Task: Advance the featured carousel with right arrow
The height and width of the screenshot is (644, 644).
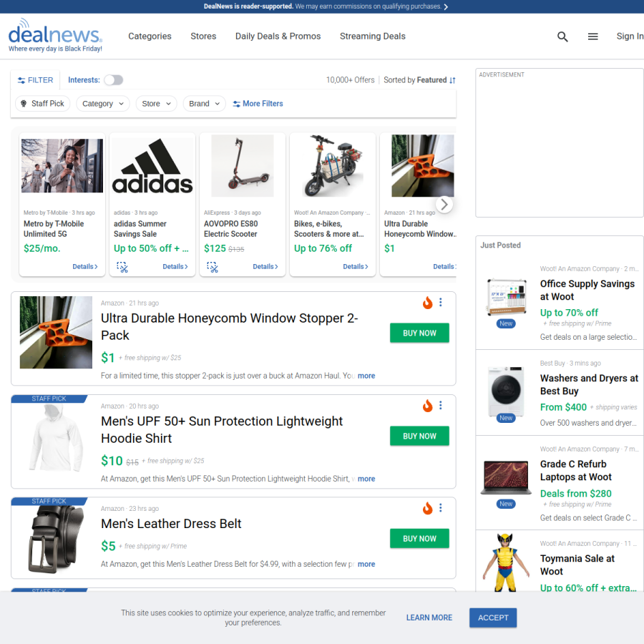Action: tap(444, 204)
